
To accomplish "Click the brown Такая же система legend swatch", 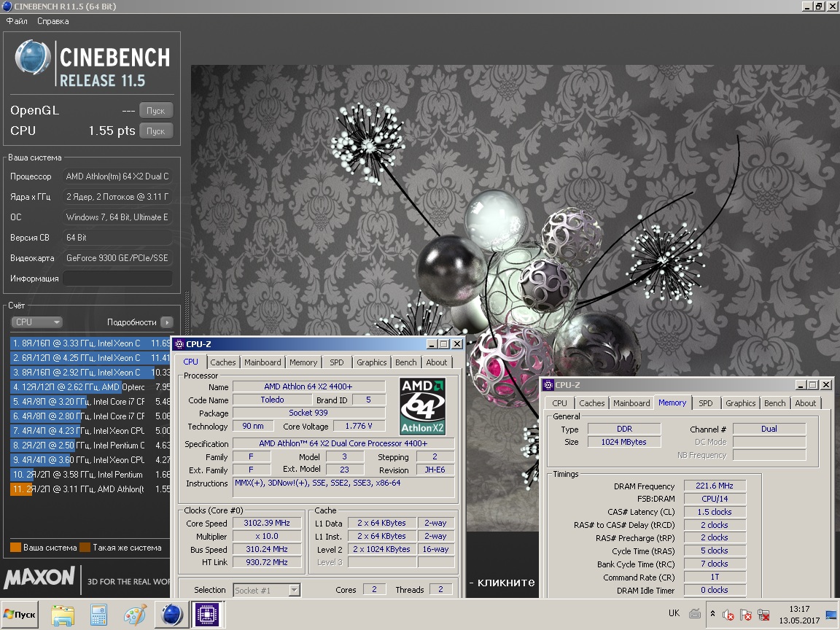I will point(85,548).
